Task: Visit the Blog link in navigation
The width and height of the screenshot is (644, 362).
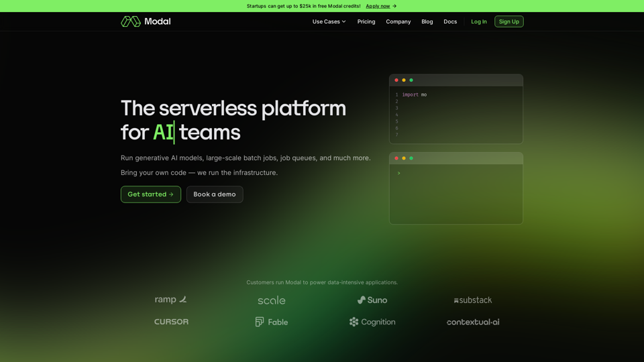Action: [x=427, y=21]
